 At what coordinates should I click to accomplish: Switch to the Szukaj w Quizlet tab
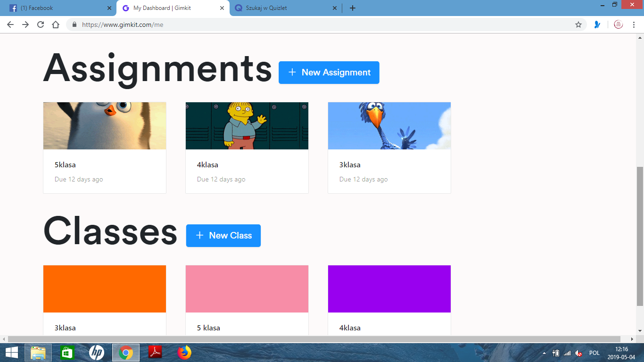point(278,8)
